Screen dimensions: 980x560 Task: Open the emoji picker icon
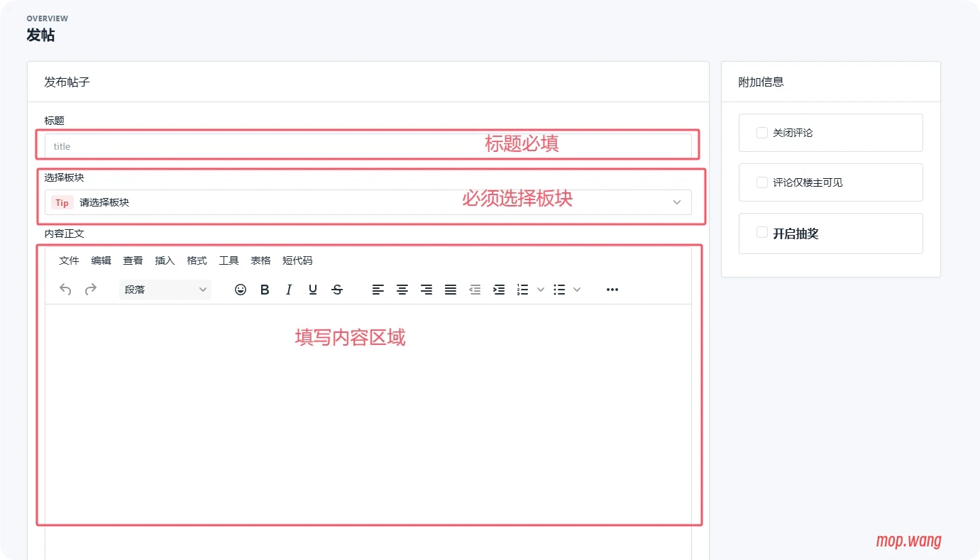(x=241, y=290)
